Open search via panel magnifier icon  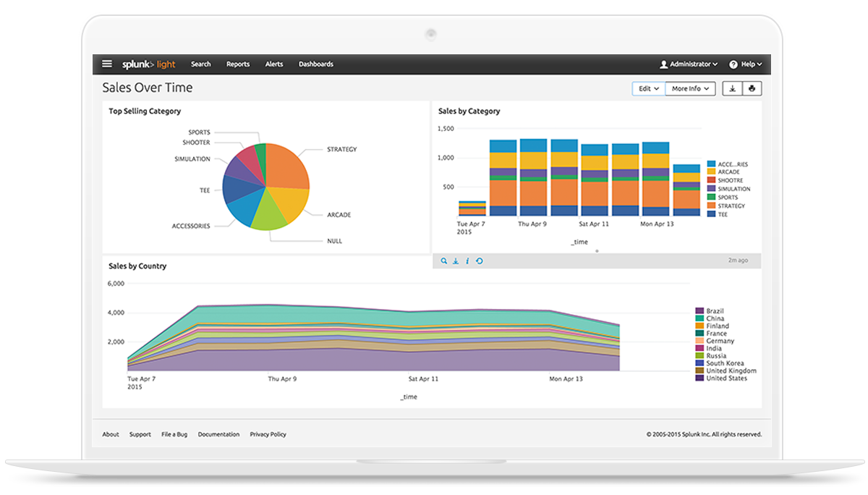[444, 261]
